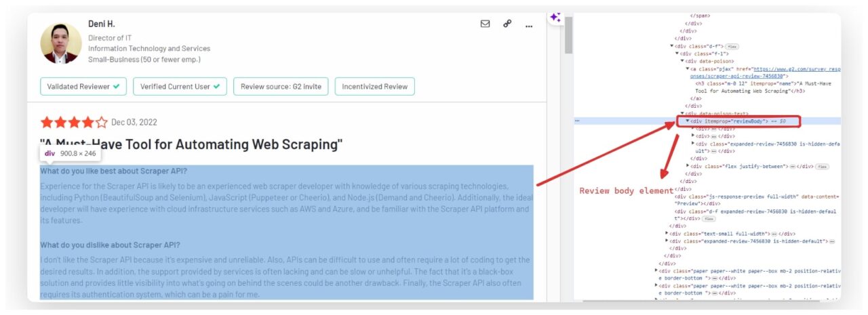Click the green check on Verified Current User badge
The width and height of the screenshot is (868, 315).
point(216,87)
